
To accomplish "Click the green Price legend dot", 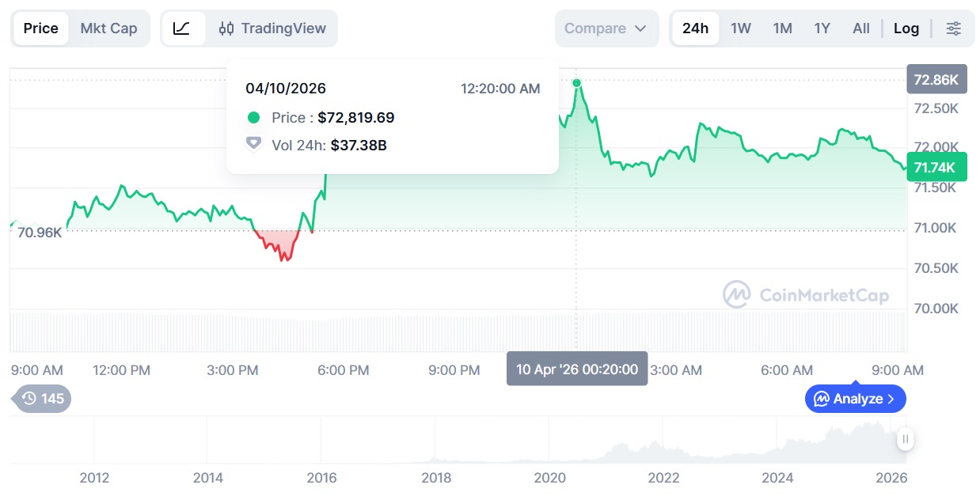I will 253,118.
